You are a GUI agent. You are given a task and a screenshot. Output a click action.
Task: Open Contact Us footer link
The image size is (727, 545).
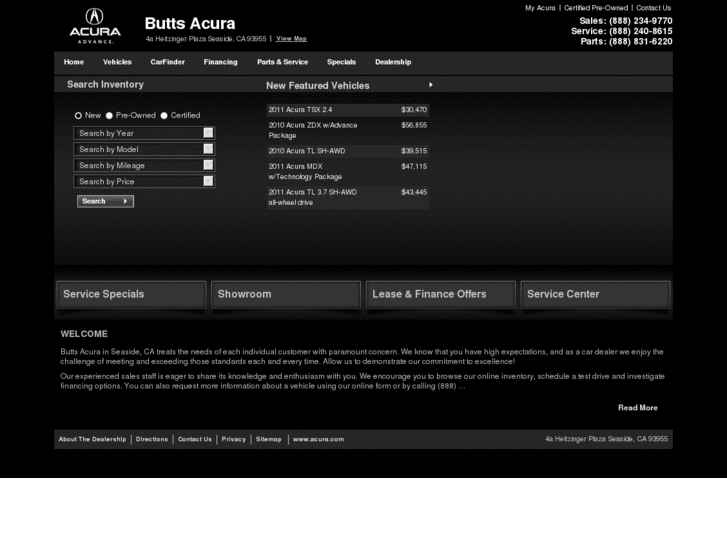195,439
